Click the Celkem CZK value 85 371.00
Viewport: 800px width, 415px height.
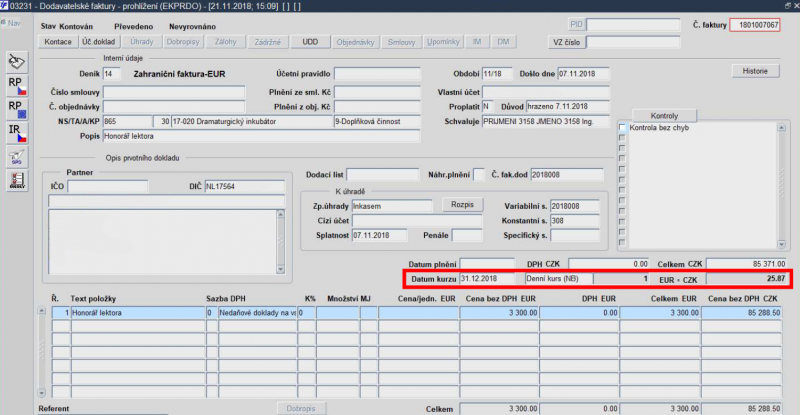[x=746, y=264]
